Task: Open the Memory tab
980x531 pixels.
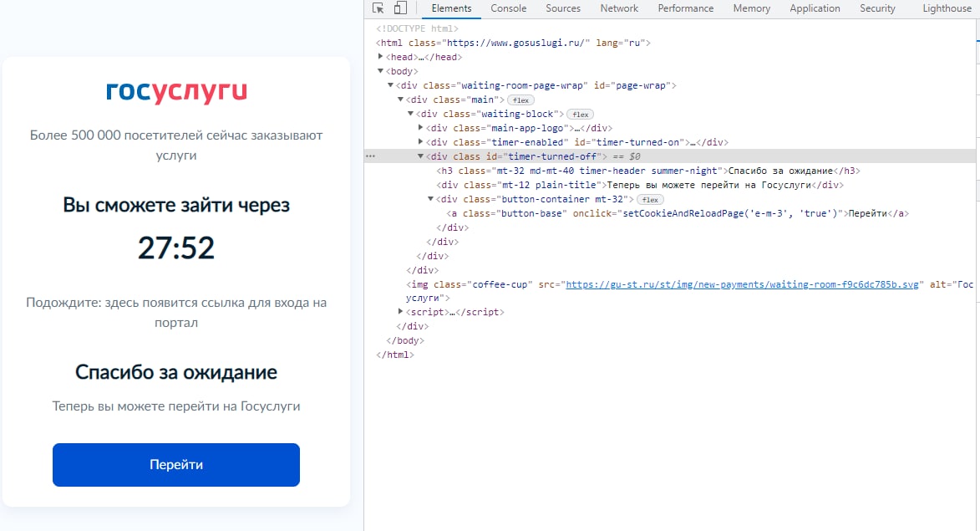Action: click(x=752, y=8)
